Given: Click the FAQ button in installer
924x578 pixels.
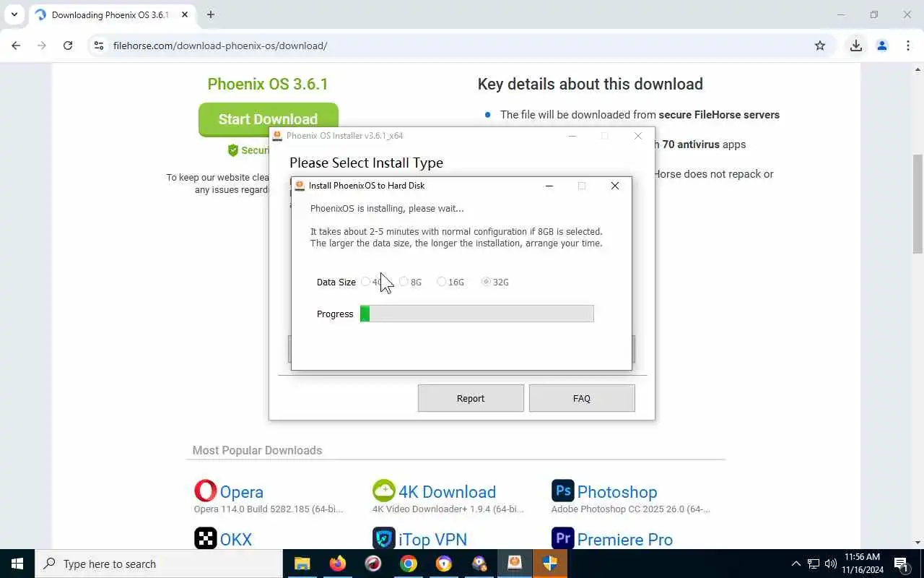Looking at the screenshot, I should coord(582,398).
